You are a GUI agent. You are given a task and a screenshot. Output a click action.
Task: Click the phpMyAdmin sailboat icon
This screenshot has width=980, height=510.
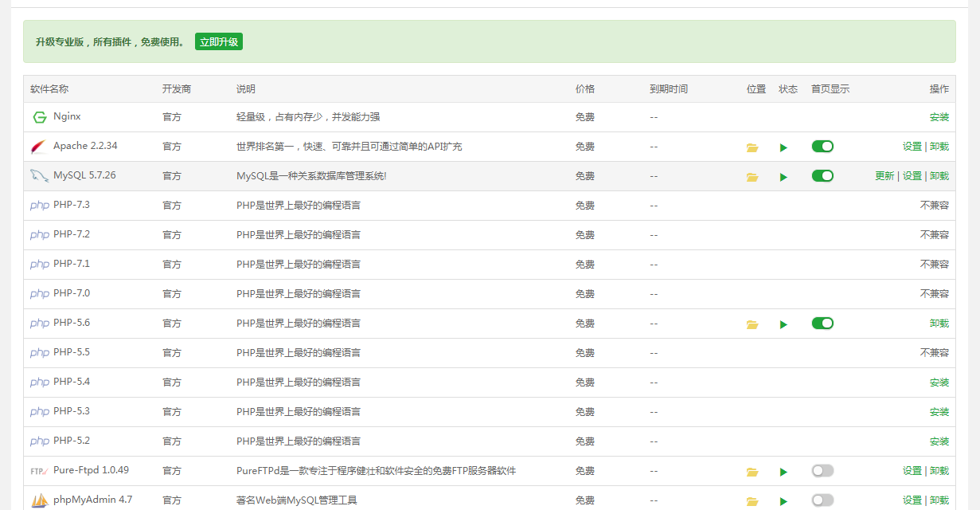point(40,500)
